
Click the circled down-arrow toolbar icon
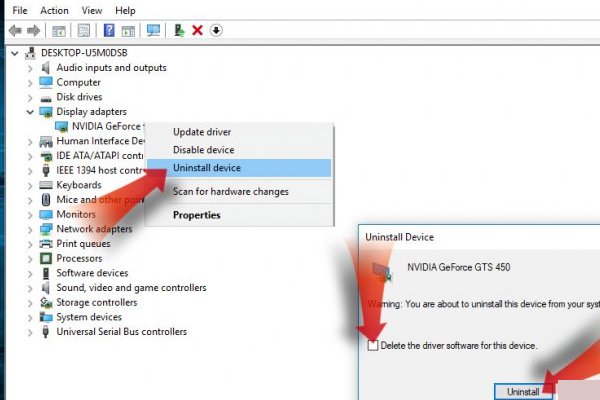pos(216,30)
